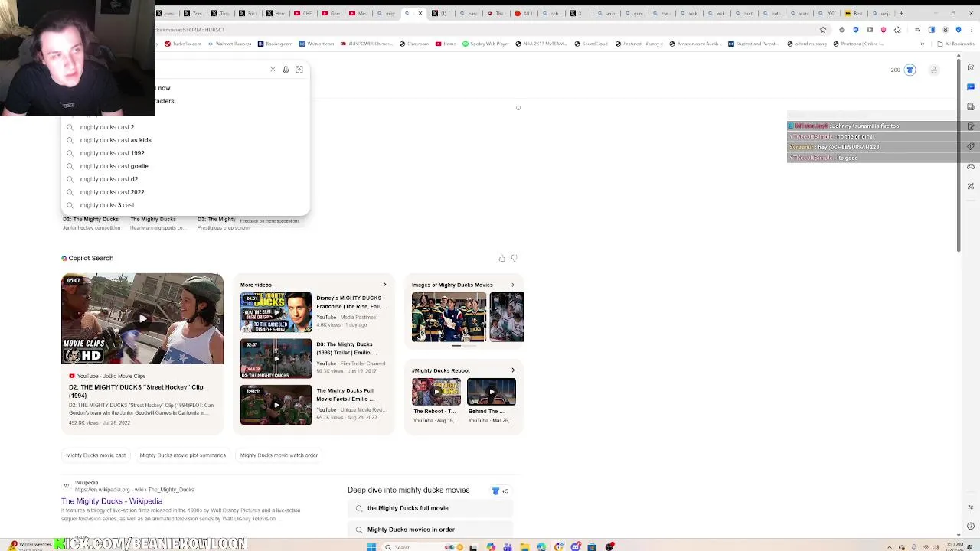Viewport: 980px width, 551px height.
Task: Start voice search with the microphone icon
Action: (286, 70)
